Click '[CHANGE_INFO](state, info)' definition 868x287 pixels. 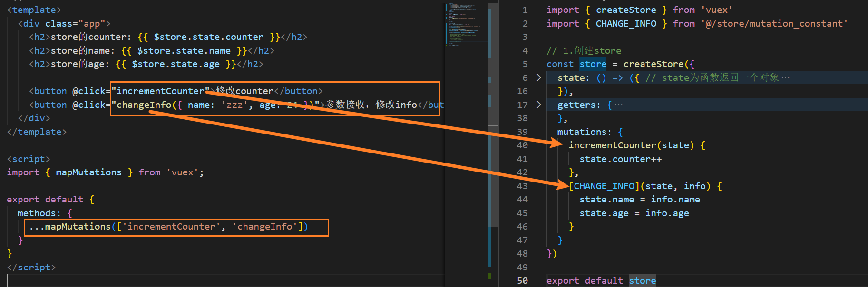coord(640,186)
